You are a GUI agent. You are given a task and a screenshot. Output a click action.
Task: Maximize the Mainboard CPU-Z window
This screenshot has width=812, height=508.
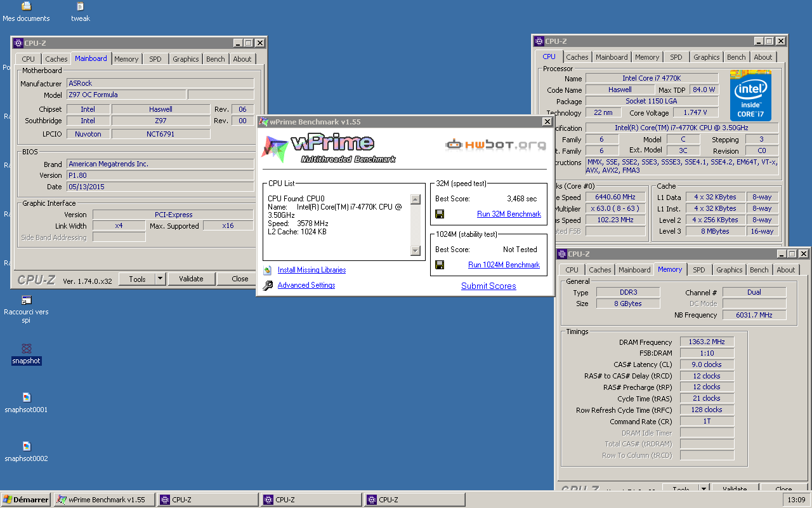pos(249,43)
